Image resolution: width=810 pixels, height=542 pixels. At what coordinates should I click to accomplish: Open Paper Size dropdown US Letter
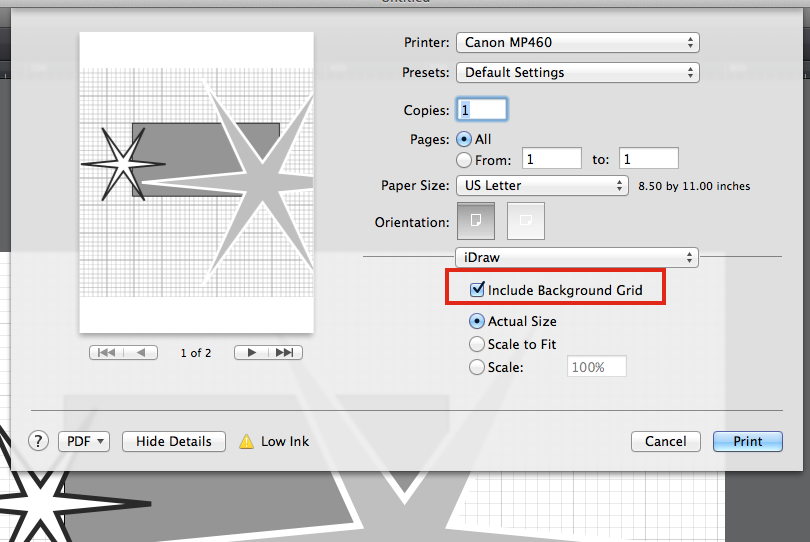tap(542, 185)
